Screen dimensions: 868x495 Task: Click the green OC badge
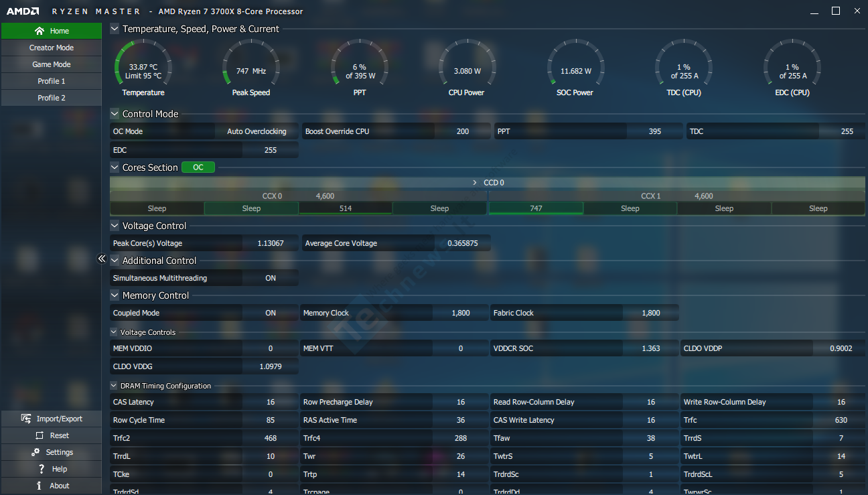point(198,167)
